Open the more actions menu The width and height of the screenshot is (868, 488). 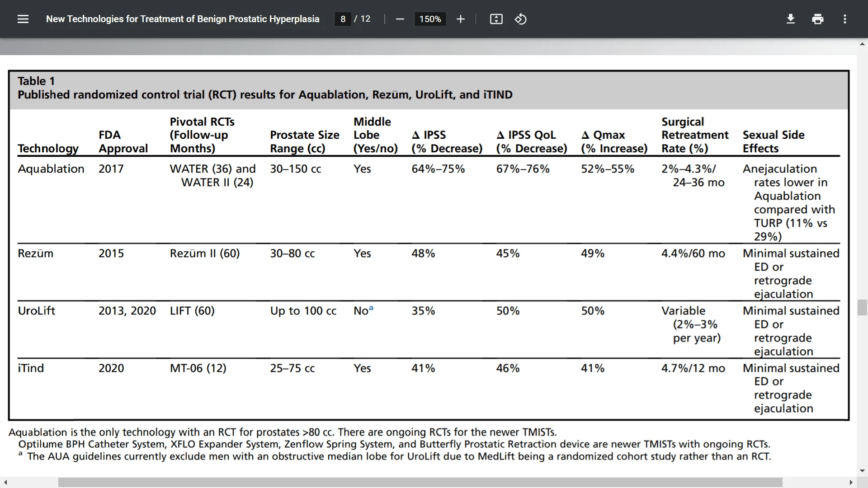[x=845, y=19]
